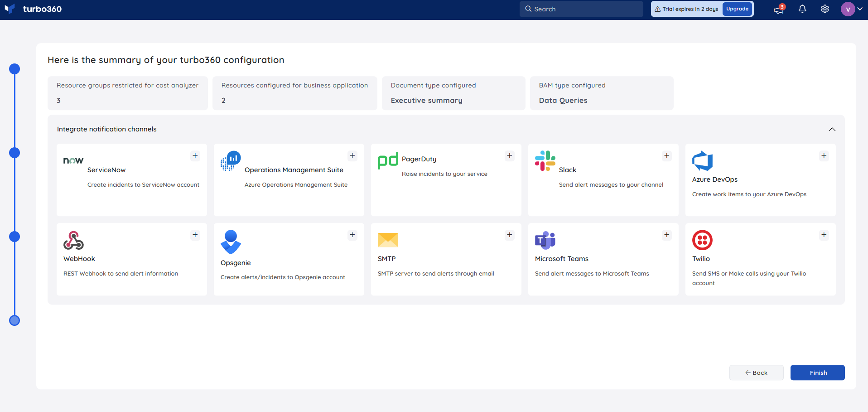Click 'Resources configured for business application' text
The height and width of the screenshot is (412, 868).
click(294, 85)
